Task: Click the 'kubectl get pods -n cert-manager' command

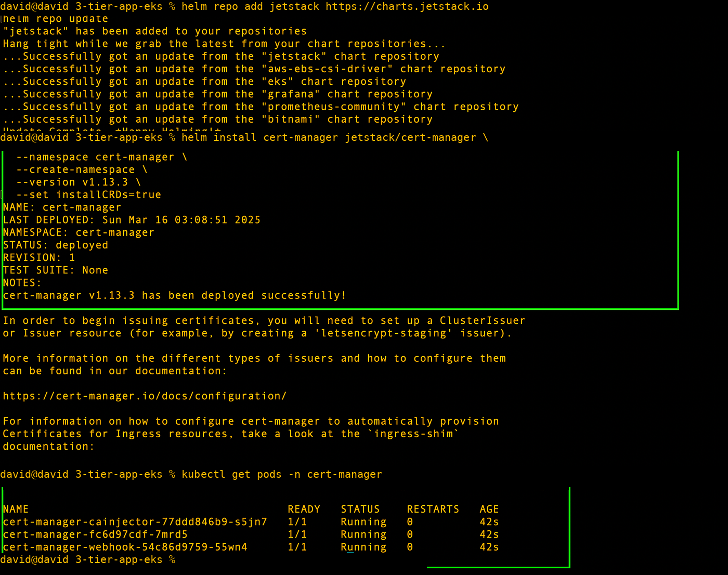Action: coord(282,475)
